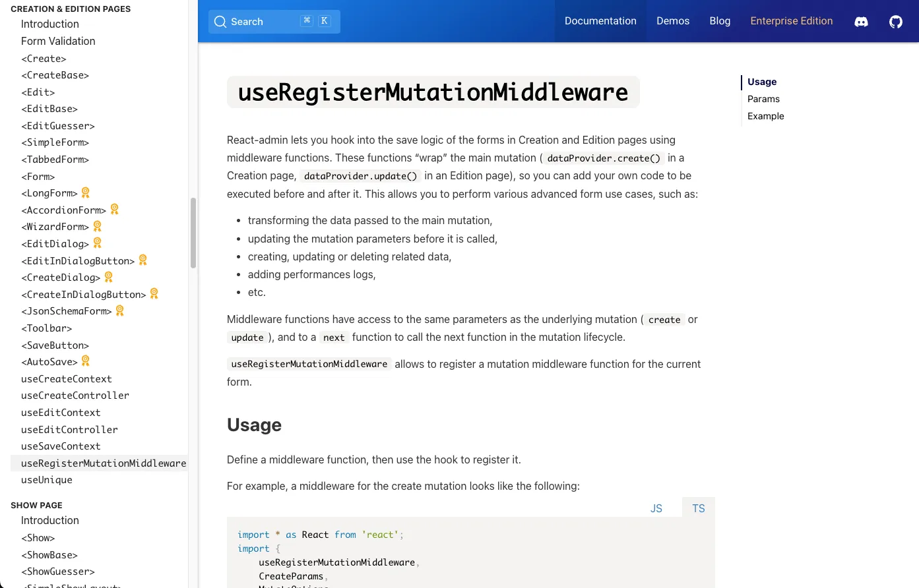Switch to the TS code tab
The width and height of the screenshot is (919, 588).
[x=697, y=508]
